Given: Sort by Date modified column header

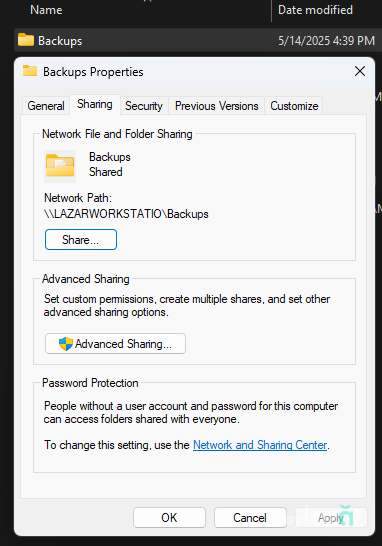Looking at the screenshot, I should pyautogui.click(x=315, y=10).
